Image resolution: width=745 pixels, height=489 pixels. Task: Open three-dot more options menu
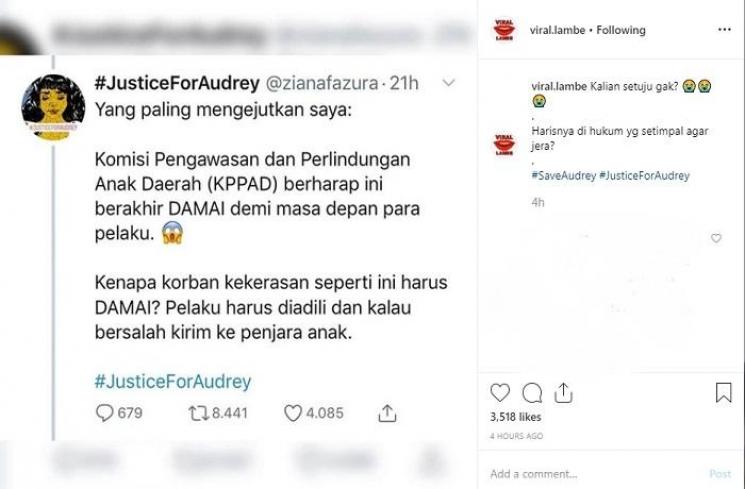724,29
